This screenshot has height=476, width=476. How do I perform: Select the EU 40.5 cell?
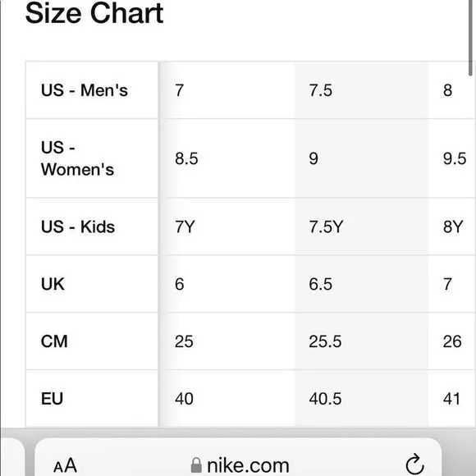(361, 399)
